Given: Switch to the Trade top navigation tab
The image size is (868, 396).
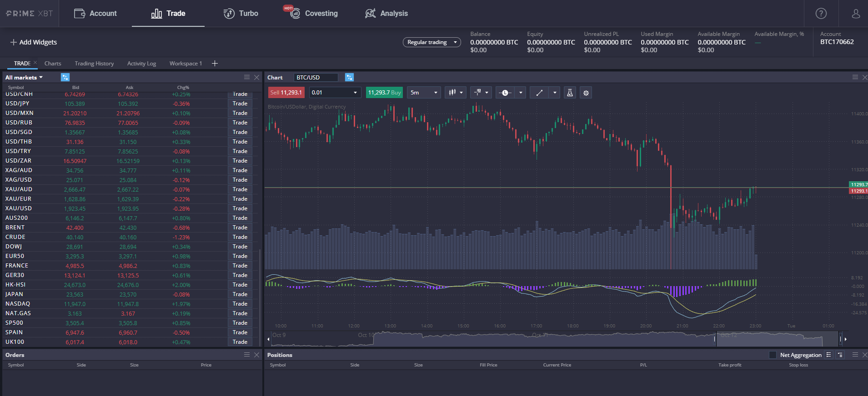Looking at the screenshot, I should click(x=168, y=14).
